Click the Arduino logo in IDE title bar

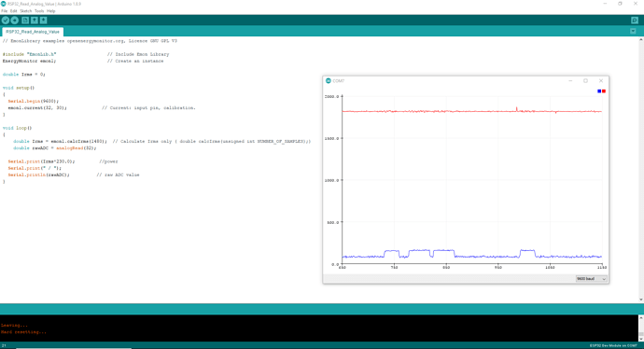[4, 4]
